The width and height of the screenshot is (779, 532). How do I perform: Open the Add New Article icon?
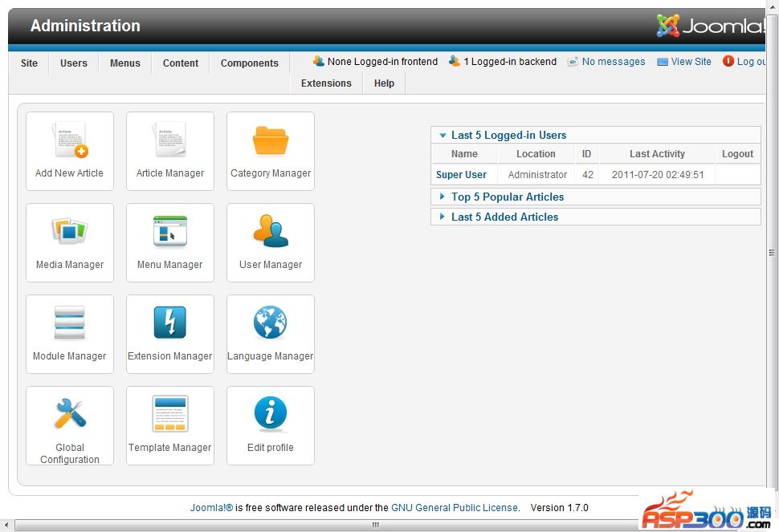coord(70,140)
